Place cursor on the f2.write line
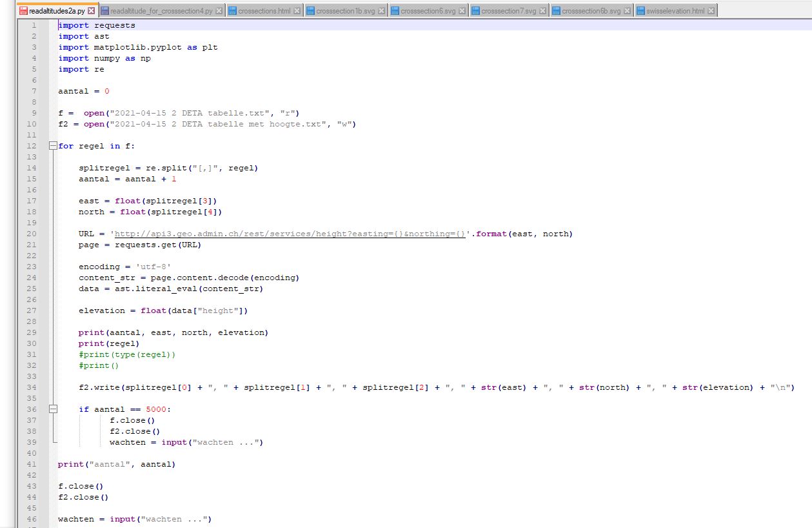 pyautogui.click(x=387, y=387)
